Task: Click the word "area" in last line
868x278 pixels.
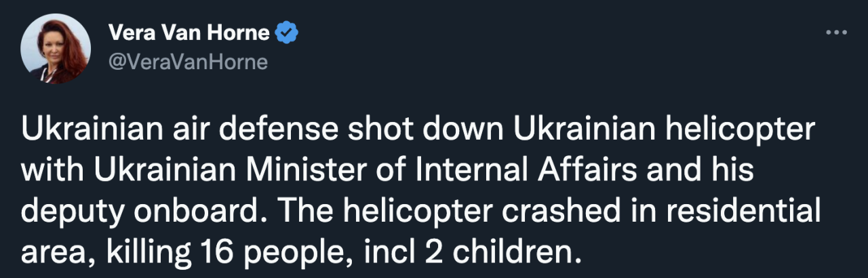Action: pyautogui.click(x=49, y=254)
